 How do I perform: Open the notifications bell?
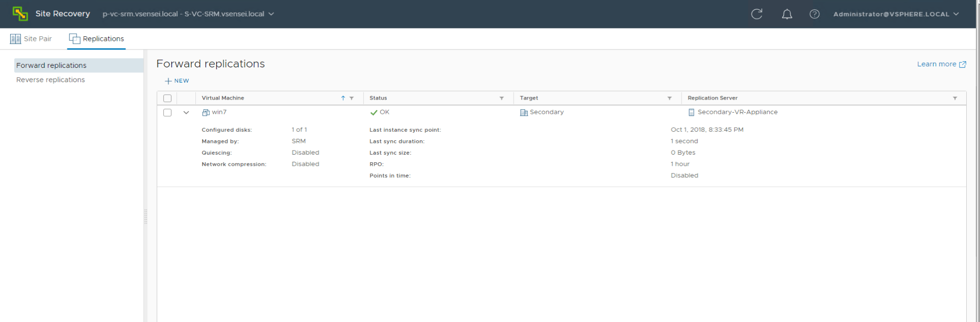pyautogui.click(x=787, y=14)
